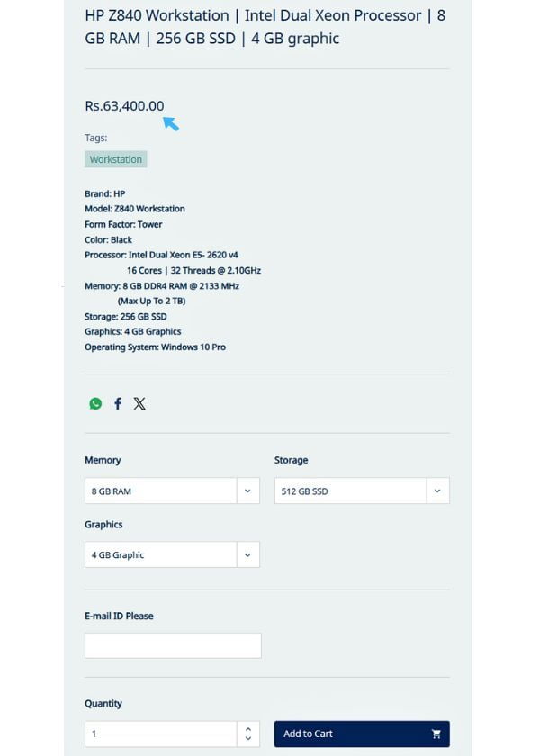Click the Operating System: Windows 10 Pro line
This screenshot has height=756, width=540.
[x=155, y=346]
